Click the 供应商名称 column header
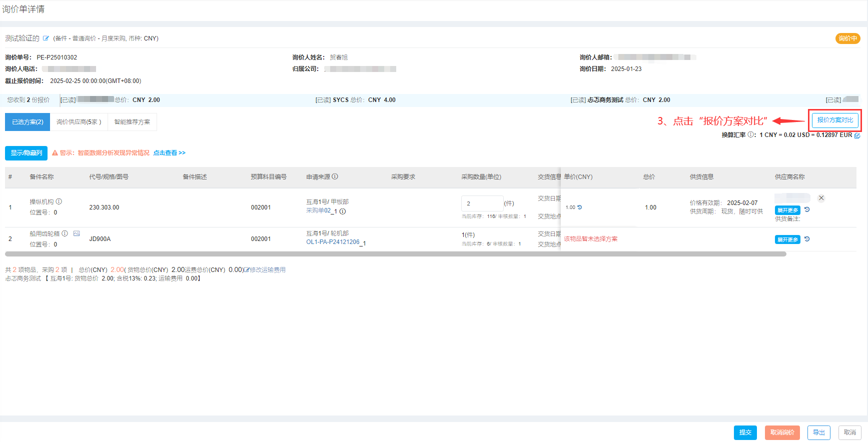Screen dimensions: 868x442 tap(789, 177)
